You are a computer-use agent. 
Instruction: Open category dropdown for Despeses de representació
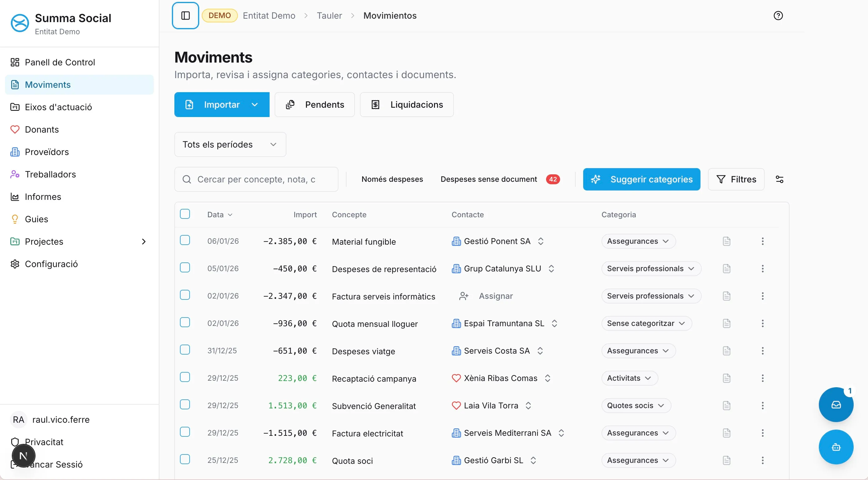[651, 268]
